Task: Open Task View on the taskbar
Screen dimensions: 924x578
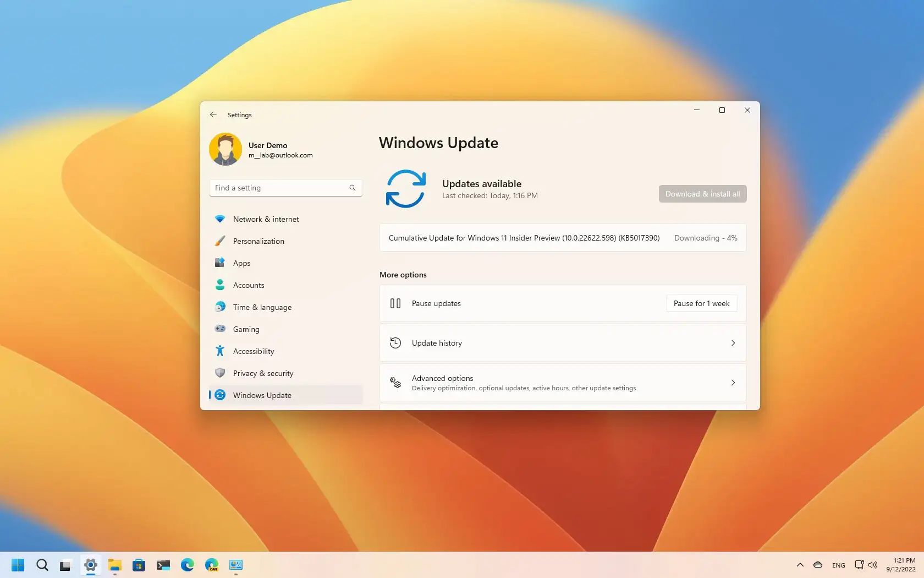Action: [x=65, y=565]
